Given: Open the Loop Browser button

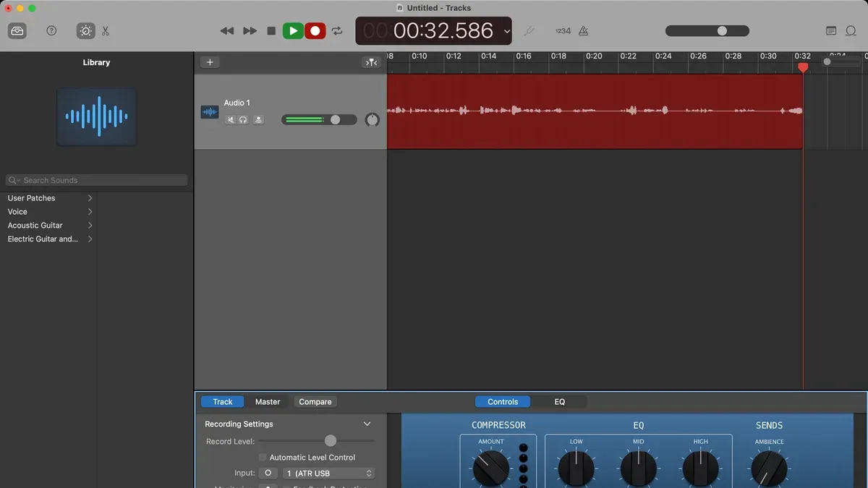Looking at the screenshot, I should click(x=851, y=31).
